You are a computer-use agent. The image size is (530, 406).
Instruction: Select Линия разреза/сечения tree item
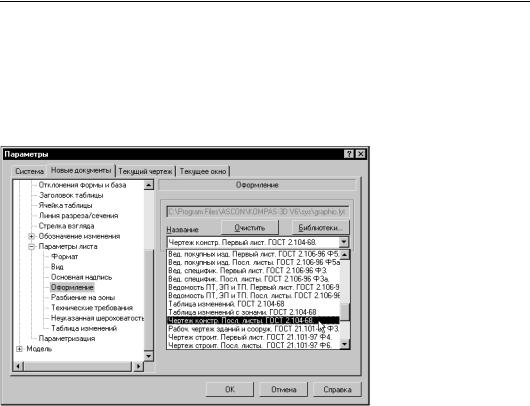click(78, 215)
